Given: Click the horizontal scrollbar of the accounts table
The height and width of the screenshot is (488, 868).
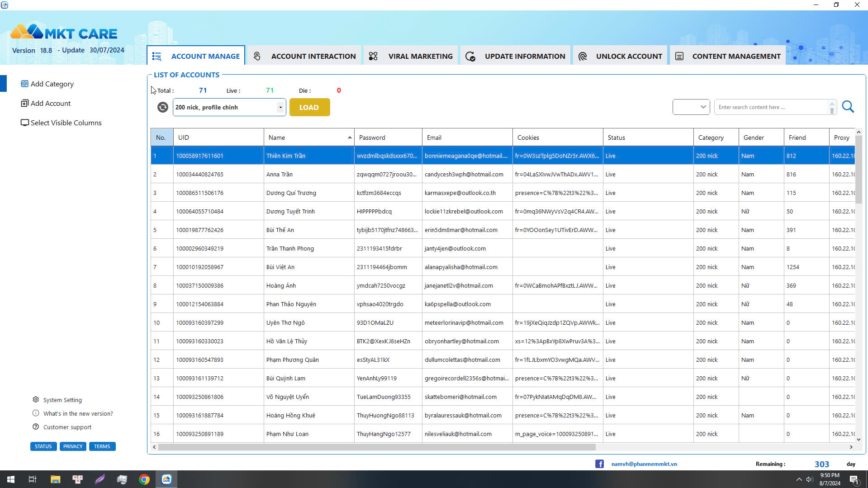Looking at the screenshot, I should click(377, 447).
